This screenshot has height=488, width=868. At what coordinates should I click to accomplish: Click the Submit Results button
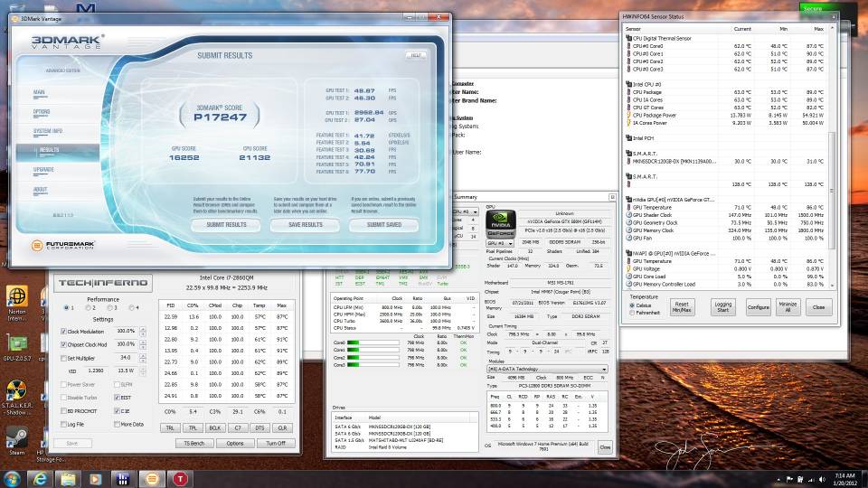coord(226,225)
